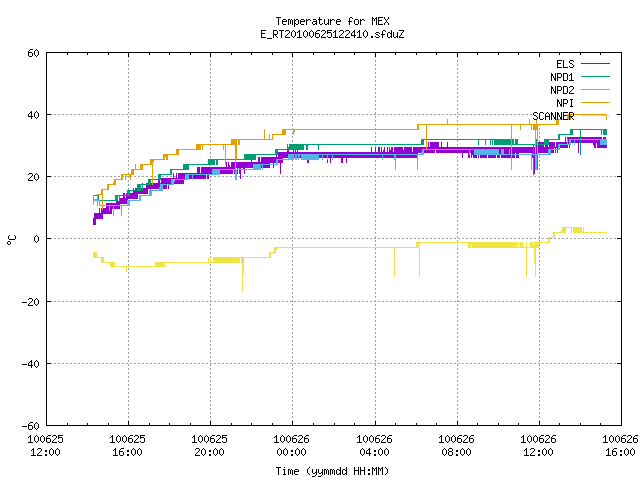Image resolution: width=640 pixels, height=480 pixels.
Task: Click the purple ELS legend line sample
Action: click(595, 64)
